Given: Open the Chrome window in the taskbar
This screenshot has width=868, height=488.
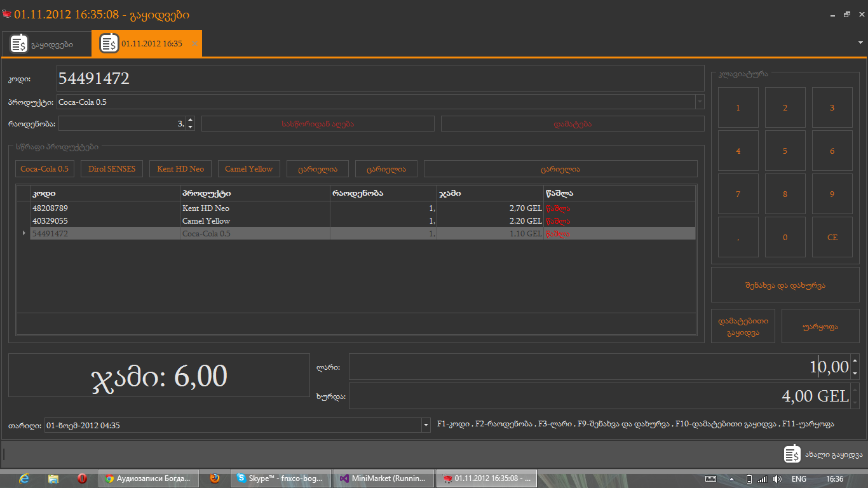Looking at the screenshot, I should (x=149, y=478).
